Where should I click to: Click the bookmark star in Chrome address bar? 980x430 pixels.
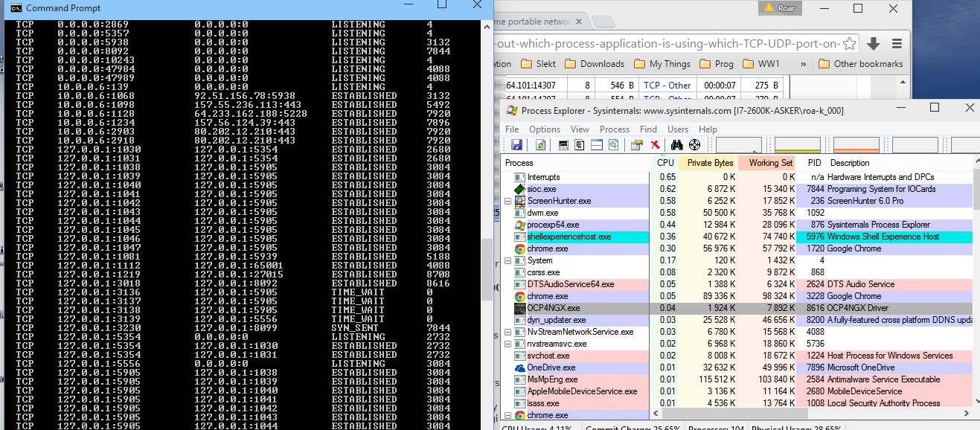[849, 43]
